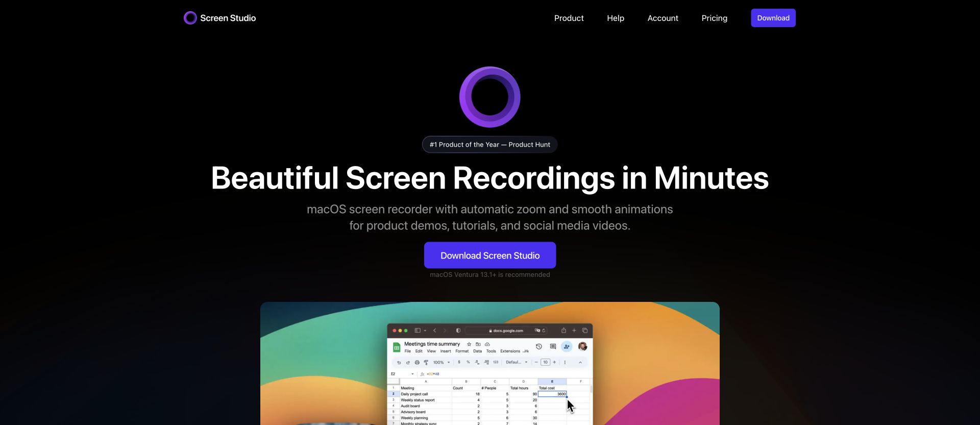This screenshot has height=425, width=980.
Task: Go to the Account page
Action: (663, 18)
